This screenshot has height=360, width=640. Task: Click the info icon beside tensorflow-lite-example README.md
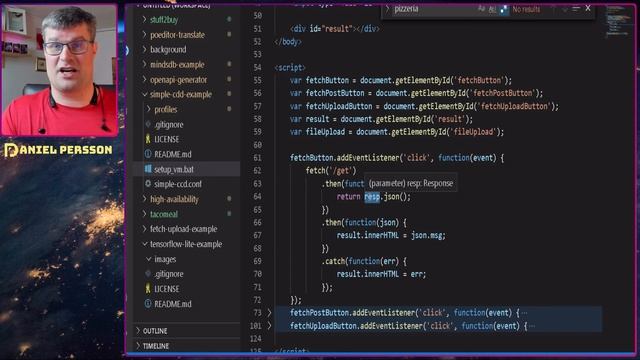pyautogui.click(x=148, y=304)
